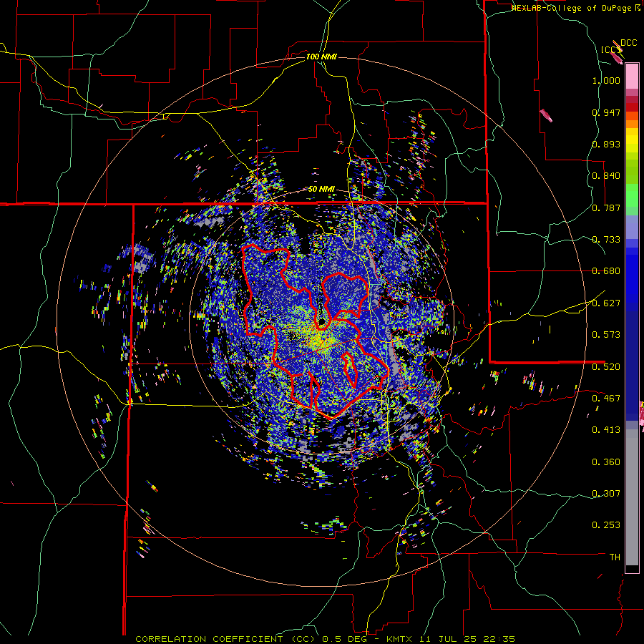Image resolution: width=644 pixels, height=644 pixels.
Task: Click the 0.787 scale value
Action: (x=606, y=208)
